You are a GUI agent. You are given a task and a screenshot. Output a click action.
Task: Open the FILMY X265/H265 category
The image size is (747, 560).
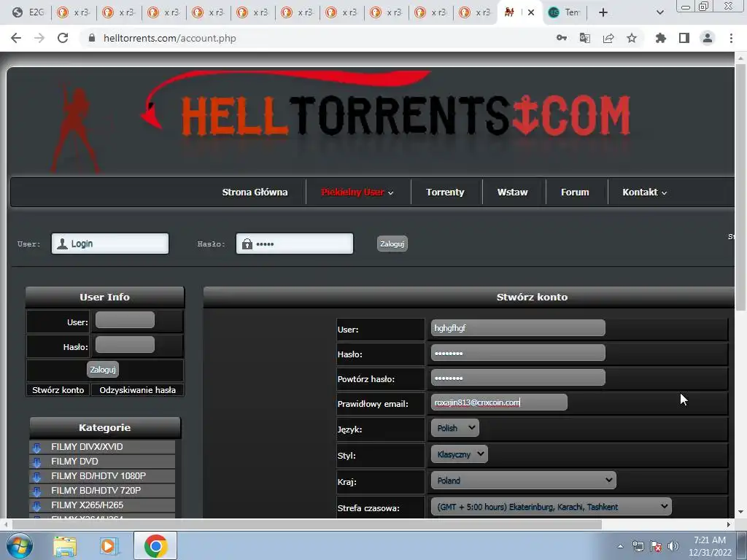tap(88, 505)
